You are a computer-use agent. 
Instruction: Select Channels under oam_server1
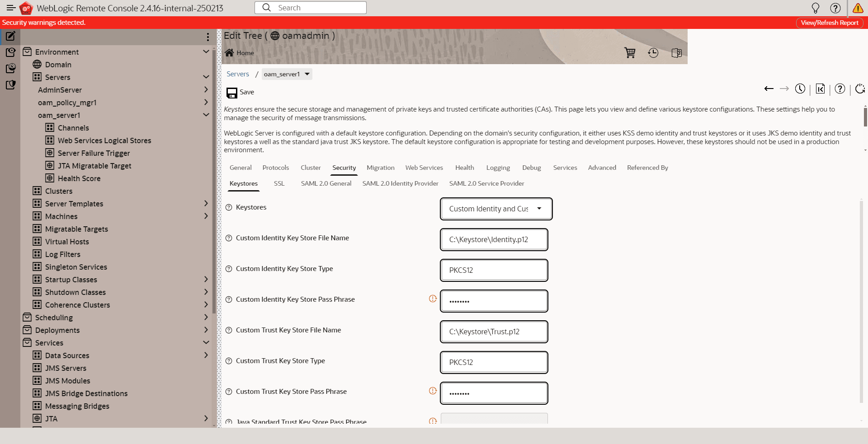[x=73, y=128]
